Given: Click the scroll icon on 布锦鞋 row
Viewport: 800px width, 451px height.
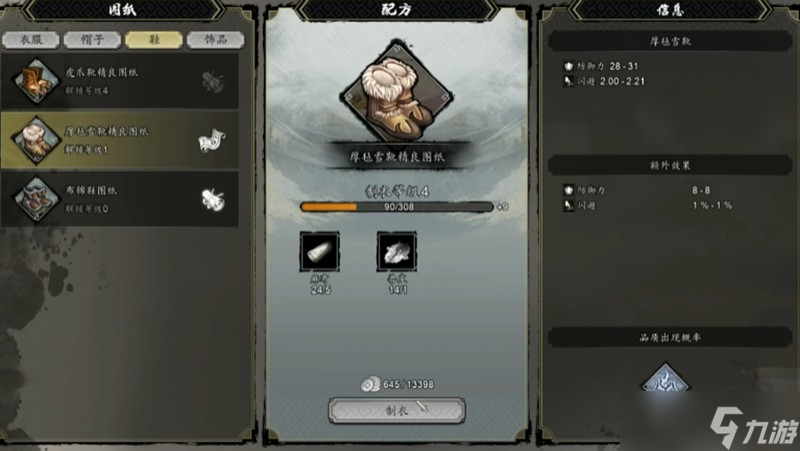Looking at the screenshot, I should tap(212, 199).
